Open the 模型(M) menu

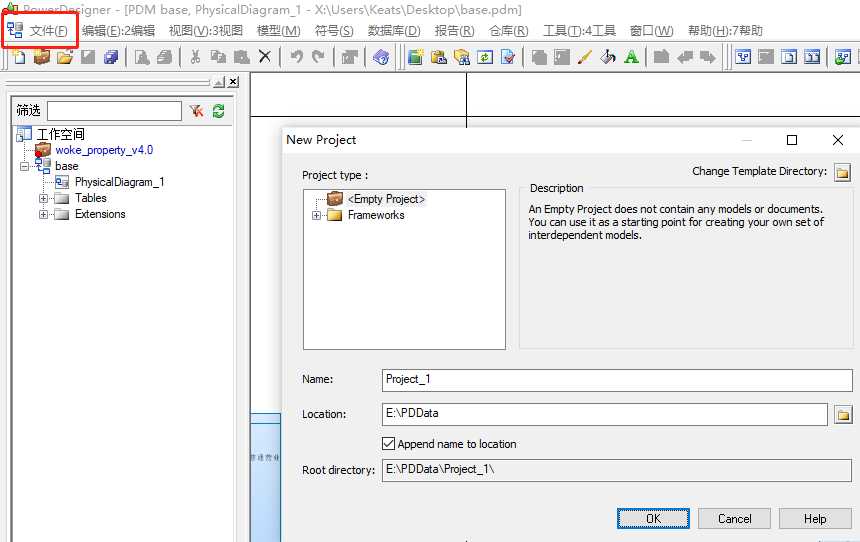point(279,31)
